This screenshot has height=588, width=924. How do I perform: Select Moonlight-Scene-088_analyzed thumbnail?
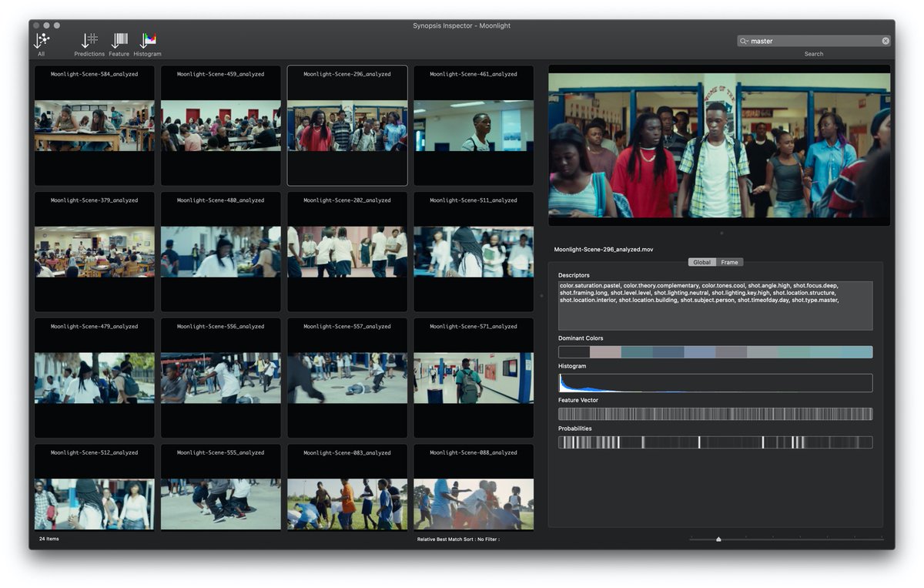tap(474, 487)
